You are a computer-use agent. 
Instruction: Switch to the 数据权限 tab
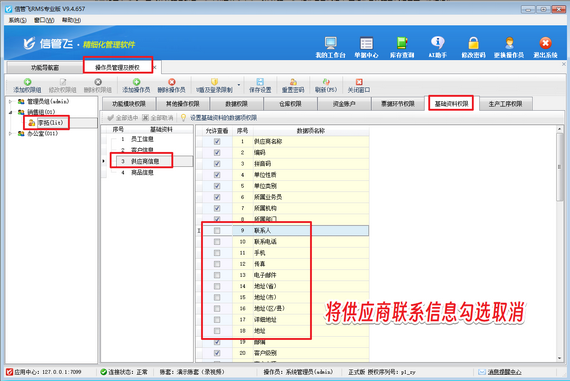tap(236, 104)
